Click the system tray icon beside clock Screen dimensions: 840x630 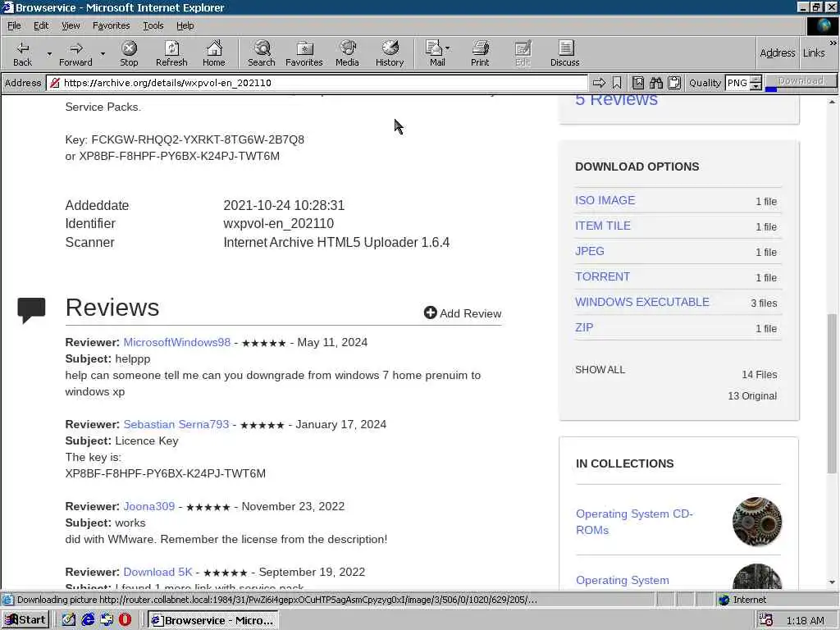coord(765,620)
